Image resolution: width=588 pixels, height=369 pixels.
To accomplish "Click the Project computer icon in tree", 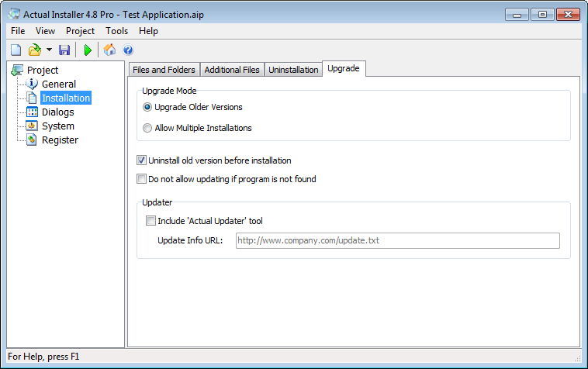I will 17,70.
